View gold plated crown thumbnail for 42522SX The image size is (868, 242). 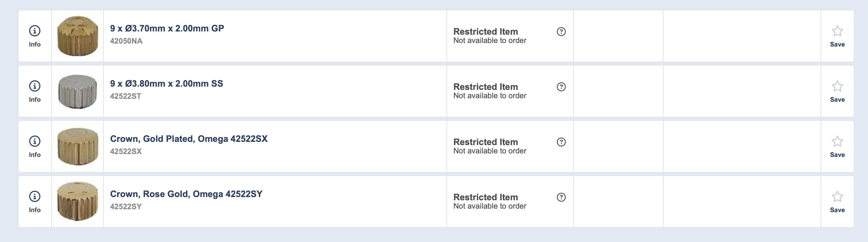point(78,146)
